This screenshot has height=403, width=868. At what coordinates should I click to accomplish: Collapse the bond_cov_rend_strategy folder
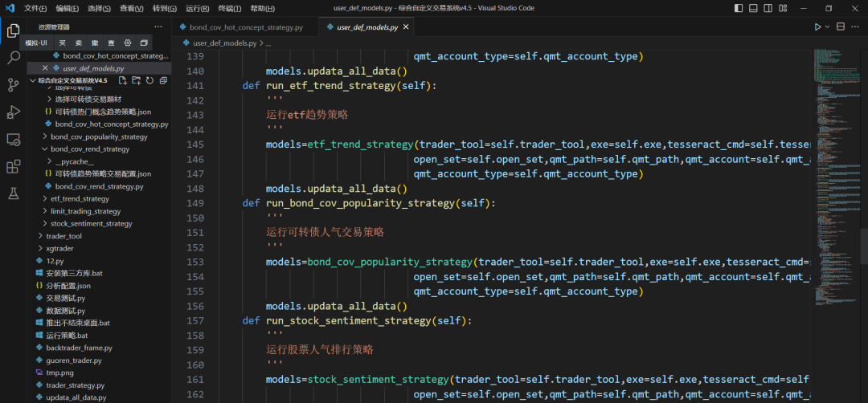coord(90,149)
